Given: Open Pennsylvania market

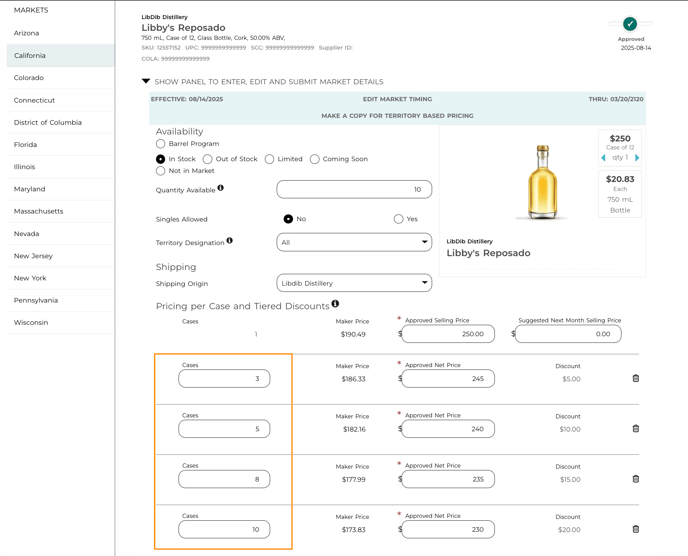Looking at the screenshot, I should pos(61,300).
